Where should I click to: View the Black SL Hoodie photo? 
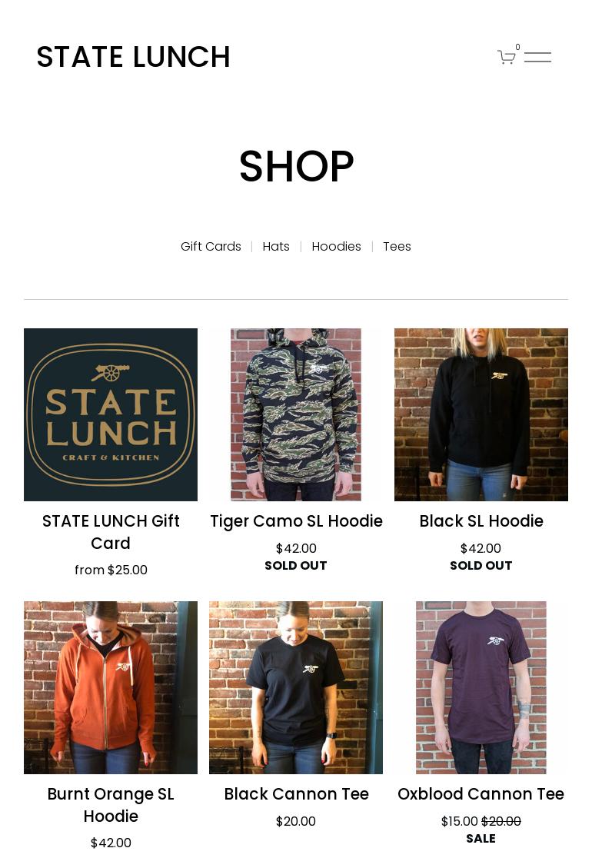click(481, 414)
